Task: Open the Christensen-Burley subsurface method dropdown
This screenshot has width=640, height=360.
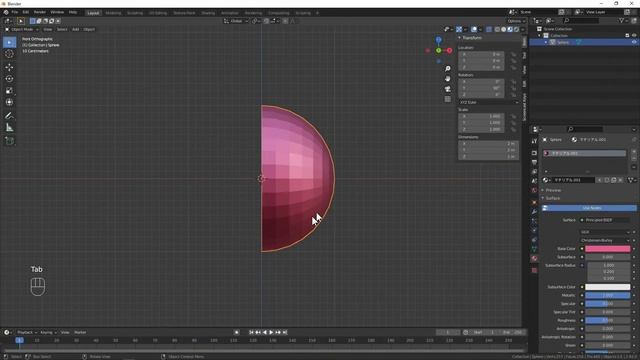Action: [605, 240]
